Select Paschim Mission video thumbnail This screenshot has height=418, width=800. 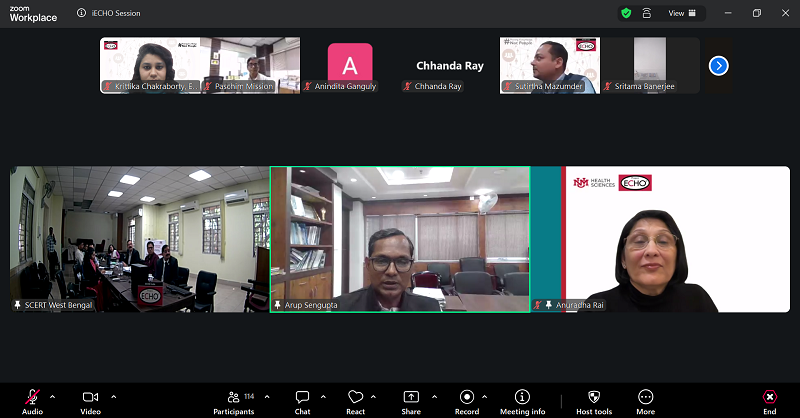pyautogui.click(x=250, y=65)
